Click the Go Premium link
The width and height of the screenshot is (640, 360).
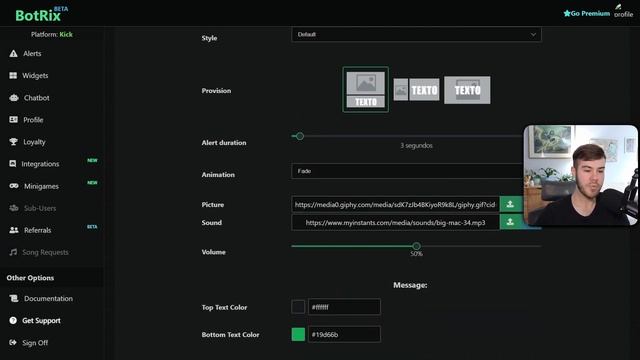tap(587, 13)
